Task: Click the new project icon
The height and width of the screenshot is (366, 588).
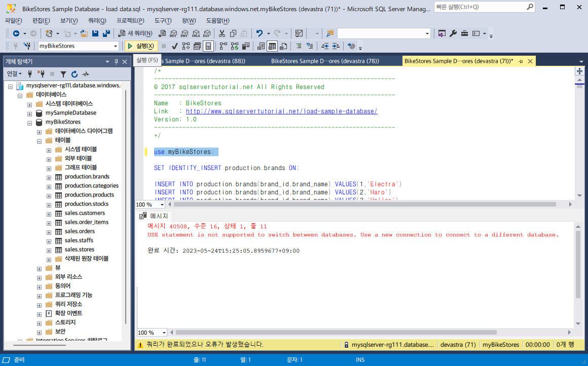Action: [49, 34]
